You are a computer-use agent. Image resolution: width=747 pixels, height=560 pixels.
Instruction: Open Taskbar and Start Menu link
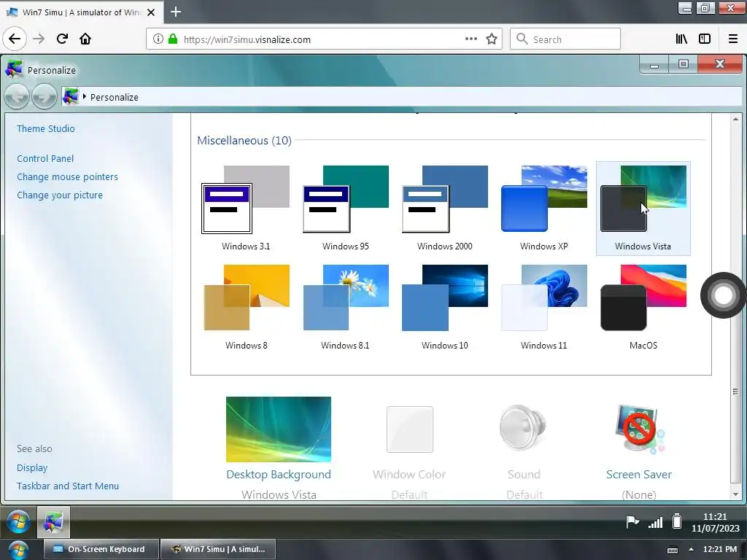point(68,486)
